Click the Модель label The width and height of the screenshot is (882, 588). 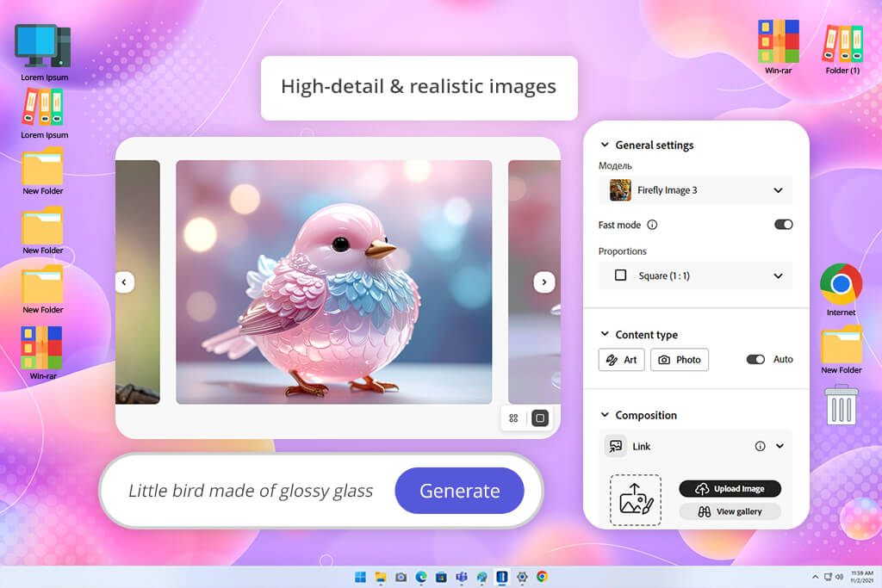coord(615,166)
